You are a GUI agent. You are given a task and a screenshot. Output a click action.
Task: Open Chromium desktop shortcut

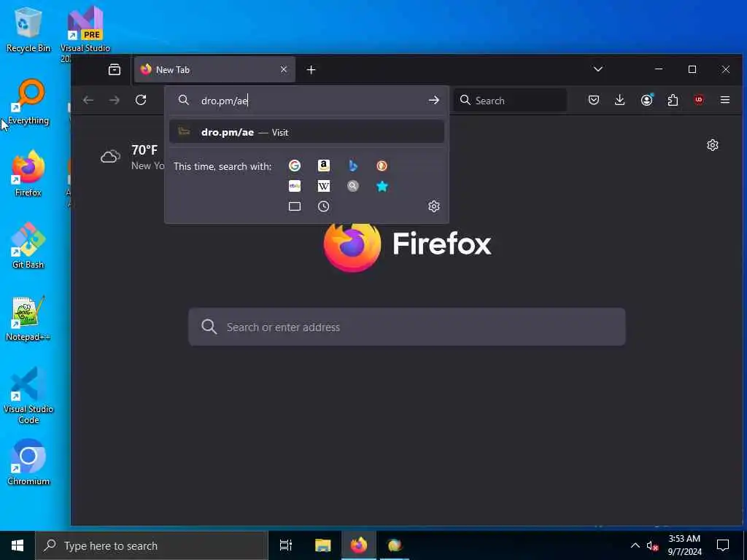pos(28,462)
